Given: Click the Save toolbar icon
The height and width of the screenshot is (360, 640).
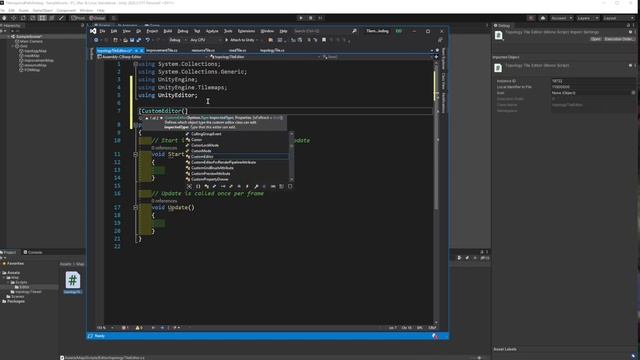Looking at the screenshot, I should click(x=132, y=40).
